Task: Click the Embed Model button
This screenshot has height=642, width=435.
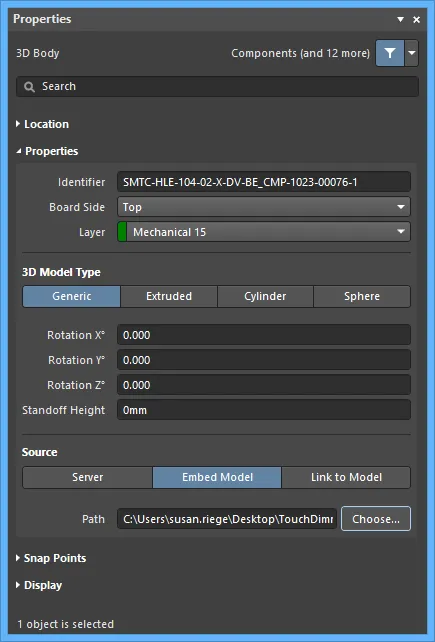Action: point(217,477)
